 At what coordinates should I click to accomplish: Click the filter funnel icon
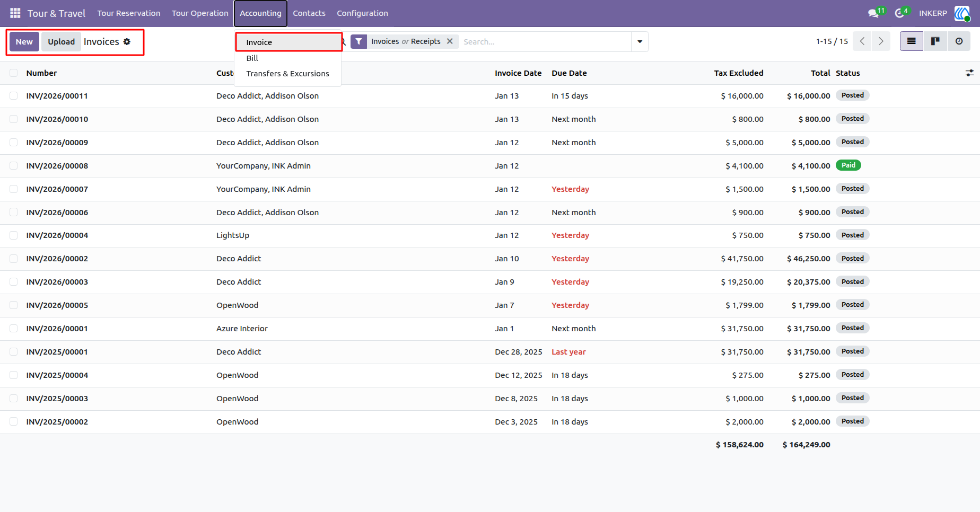359,41
